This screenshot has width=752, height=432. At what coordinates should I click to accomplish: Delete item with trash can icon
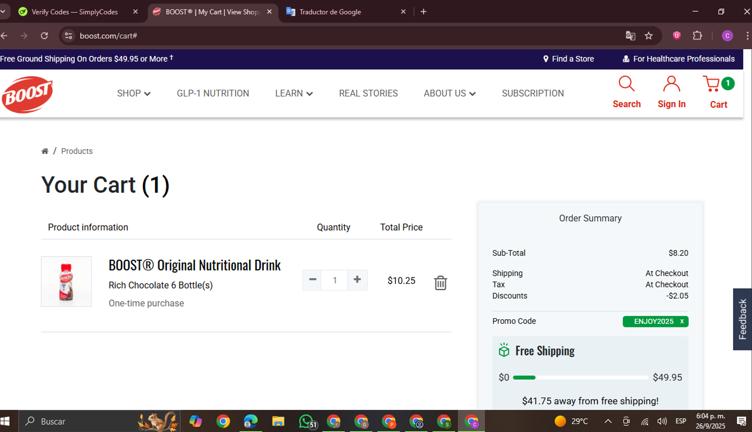click(x=440, y=282)
